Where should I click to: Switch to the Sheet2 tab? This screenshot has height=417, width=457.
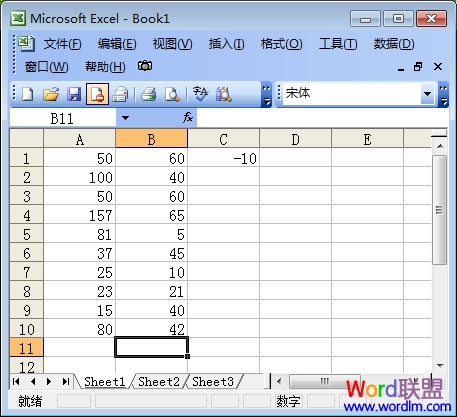point(159,382)
